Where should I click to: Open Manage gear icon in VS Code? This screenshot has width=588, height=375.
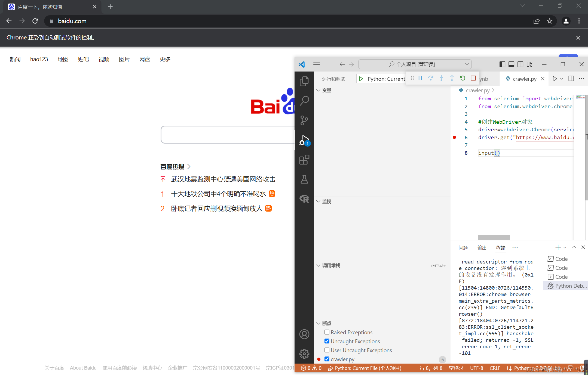tap(304, 354)
